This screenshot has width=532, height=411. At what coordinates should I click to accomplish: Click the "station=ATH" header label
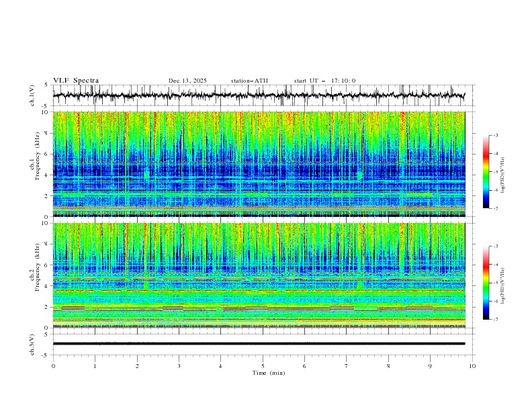point(249,81)
